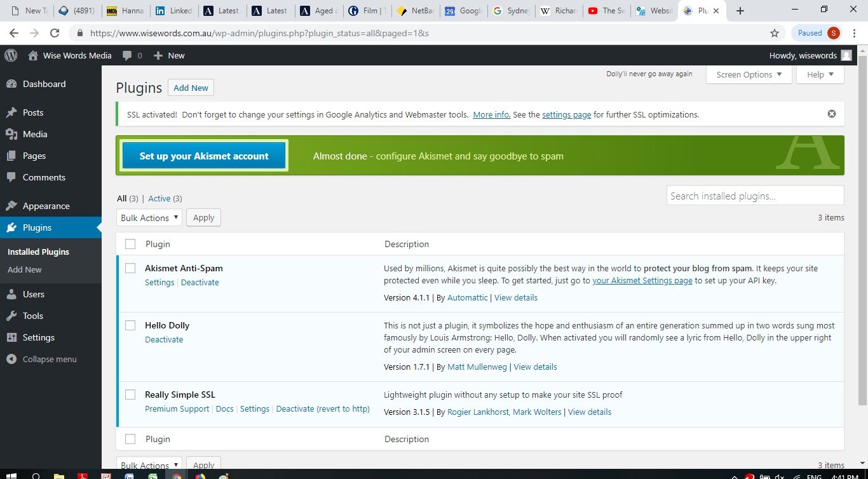The width and height of the screenshot is (868, 479).
Task: Tick the checkbox for Akismet Anti-Spam
Action: coord(130,268)
